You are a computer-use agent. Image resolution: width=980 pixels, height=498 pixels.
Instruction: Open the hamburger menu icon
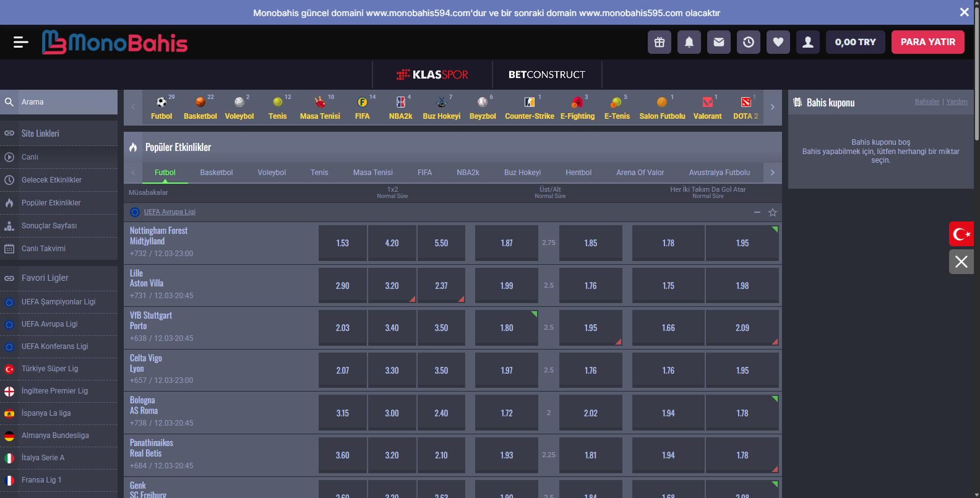(20, 42)
